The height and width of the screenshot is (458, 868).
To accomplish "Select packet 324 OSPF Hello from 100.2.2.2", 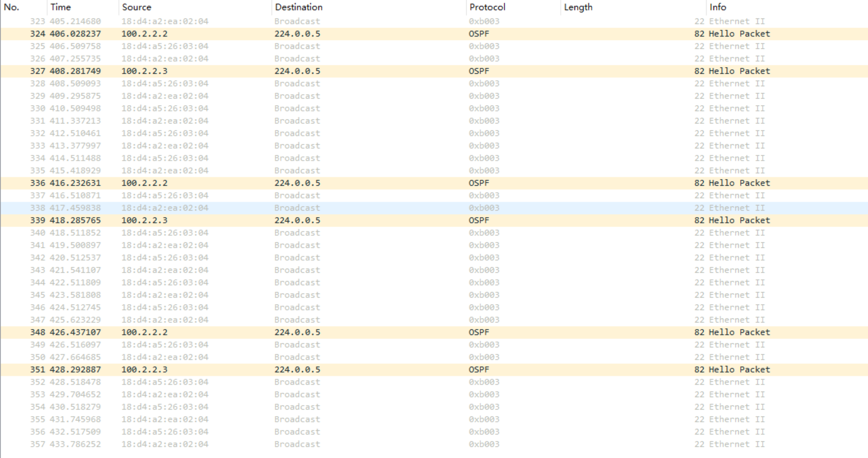I will pos(434,34).
